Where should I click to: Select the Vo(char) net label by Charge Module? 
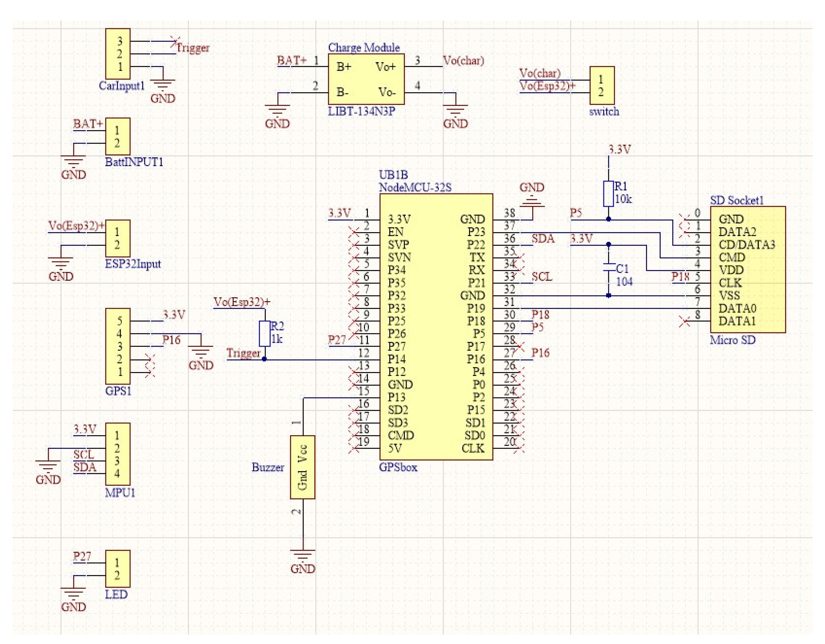point(463,60)
